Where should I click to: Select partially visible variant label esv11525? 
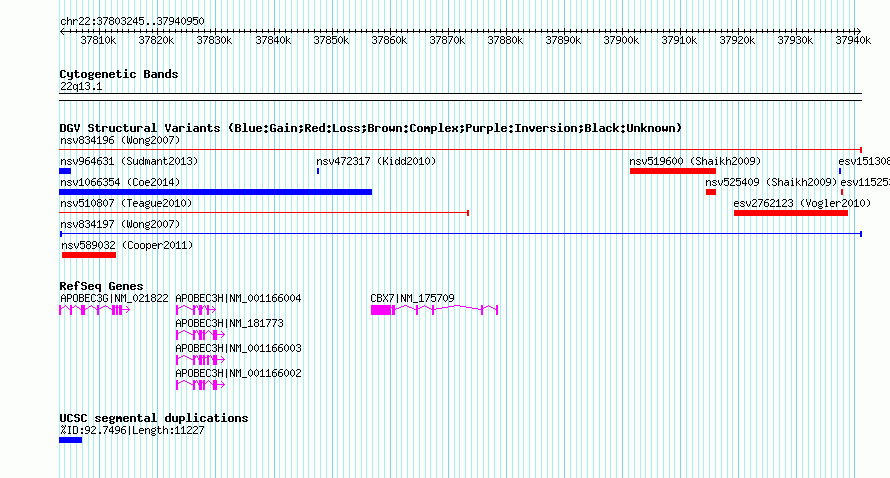click(x=865, y=182)
